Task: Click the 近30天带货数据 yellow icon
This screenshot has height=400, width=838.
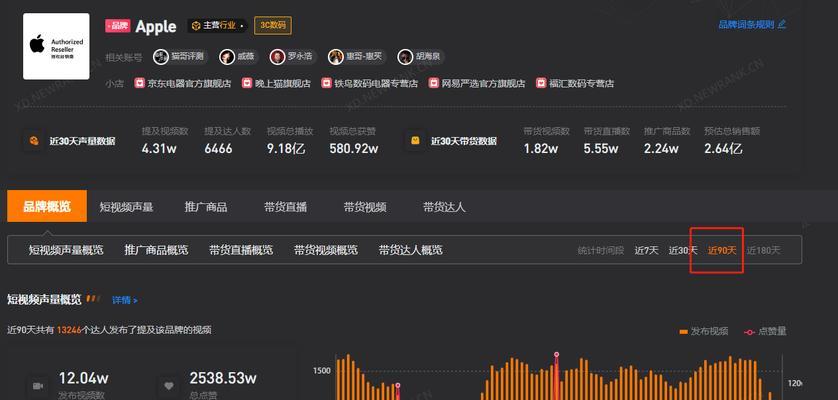Action: 415,141
